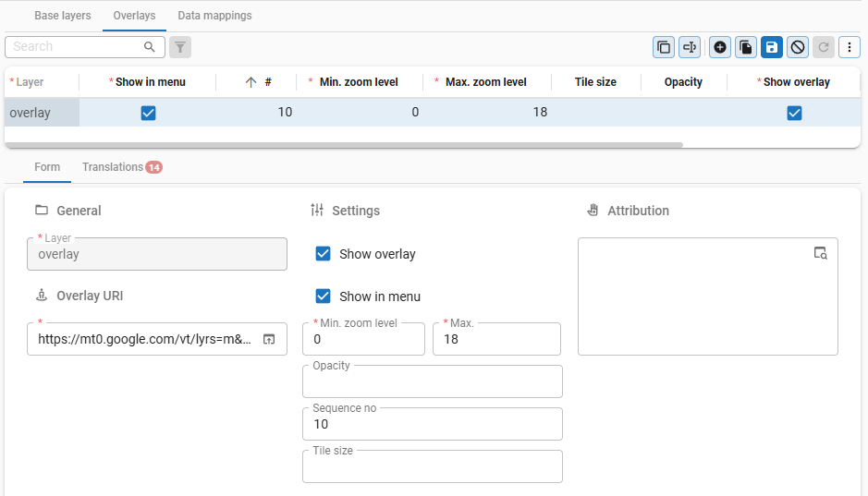Open the Overlay URI expand editor icon
Screen dimensions: 868x496
[x=269, y=339]
